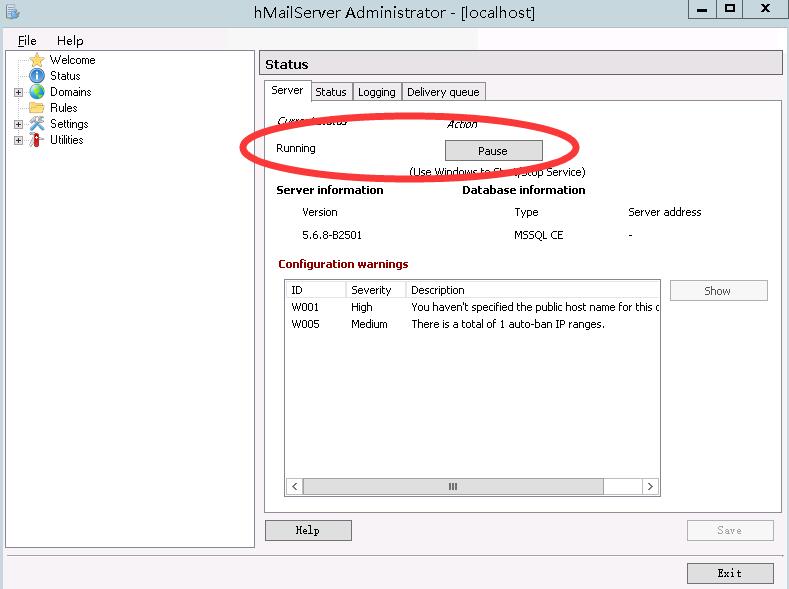The width and height of the screenshot is (789, 589).
Task: Switch to the Delivery queue tab
Action: 443,92
